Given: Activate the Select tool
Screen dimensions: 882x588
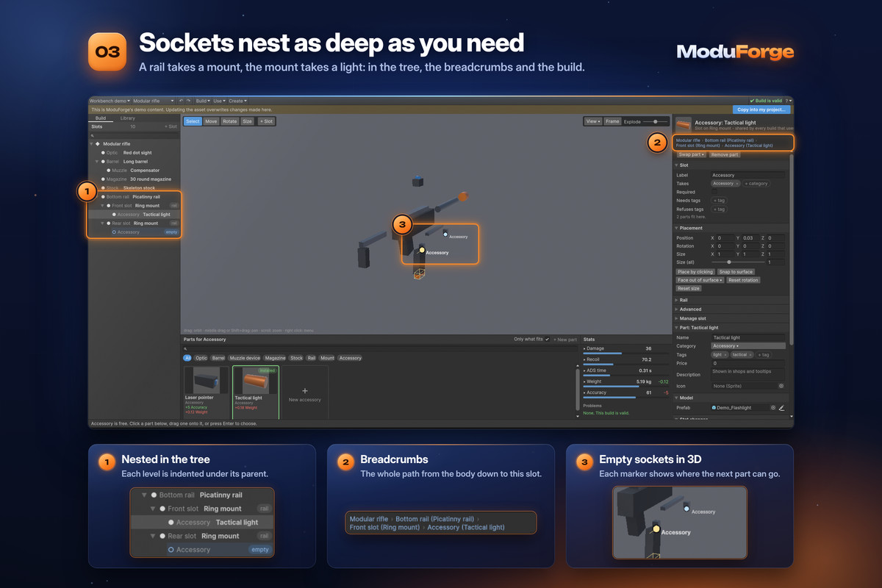Looking at the screenshot, I should (193, 121).
